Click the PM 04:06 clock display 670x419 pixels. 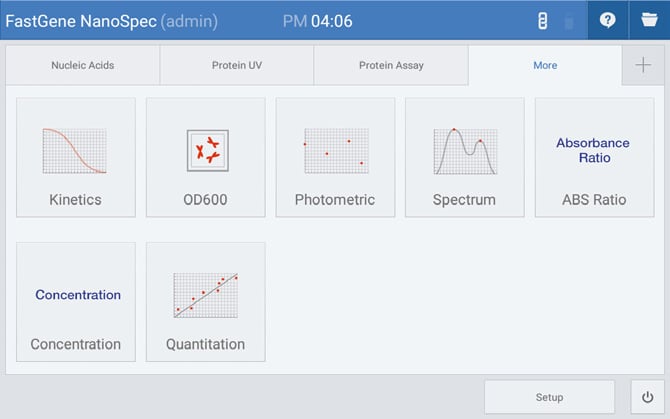(317, 20)
